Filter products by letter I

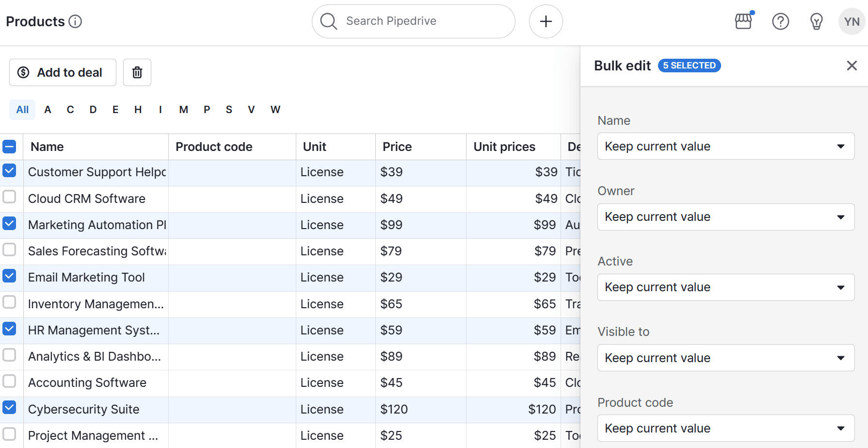click(161, 110)
